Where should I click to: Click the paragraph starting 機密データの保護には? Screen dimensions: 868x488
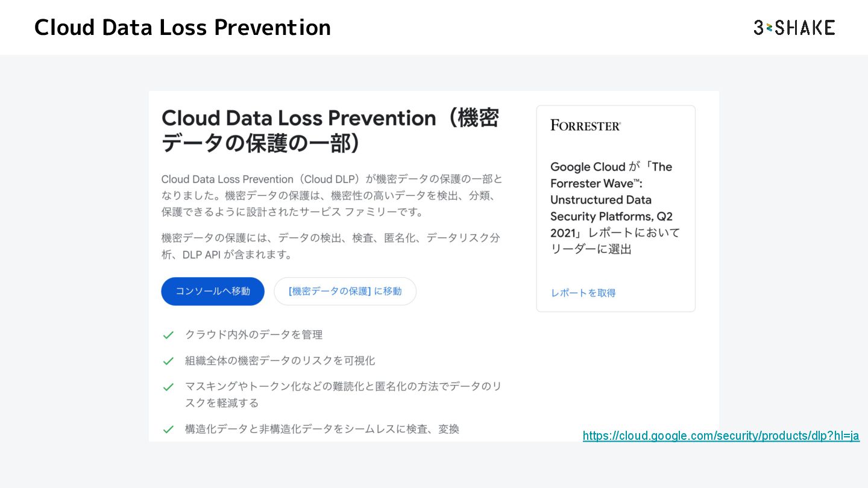point(330,246)
